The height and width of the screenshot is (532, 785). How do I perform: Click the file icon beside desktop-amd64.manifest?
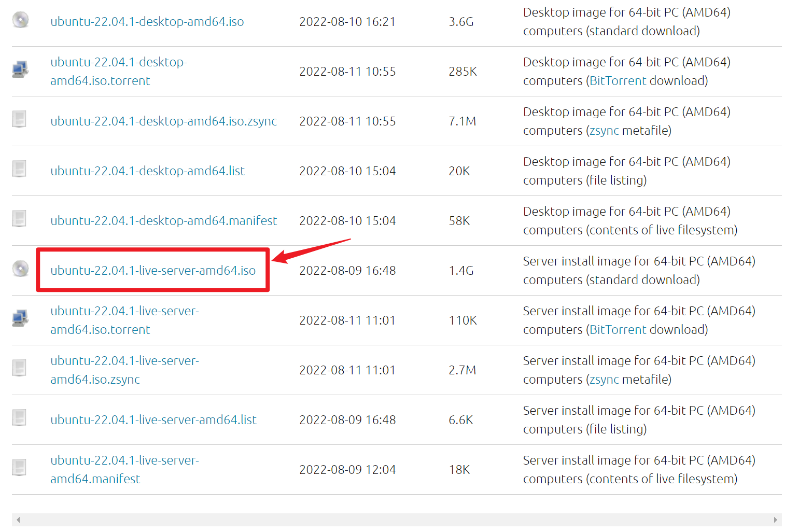click(x=19, y=219)
